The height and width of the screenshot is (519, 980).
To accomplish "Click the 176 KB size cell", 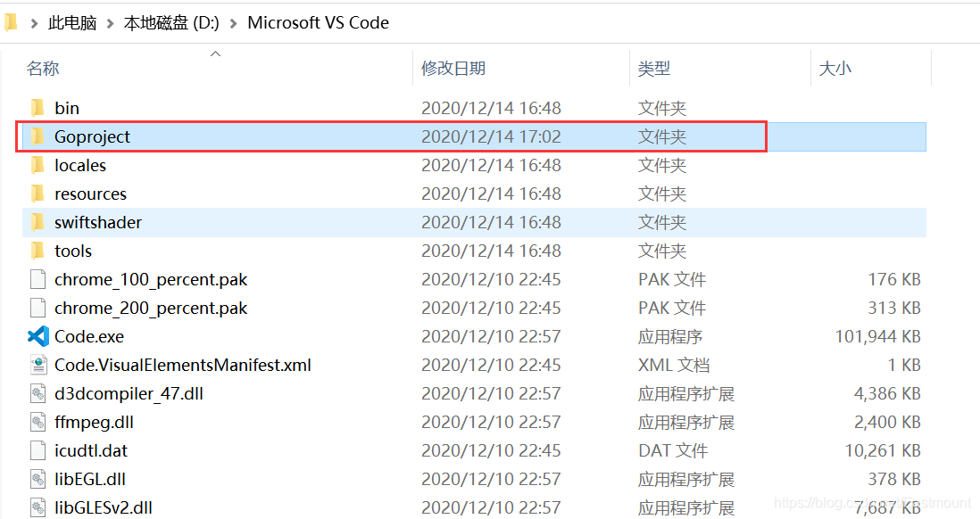I will coord(894,279).
